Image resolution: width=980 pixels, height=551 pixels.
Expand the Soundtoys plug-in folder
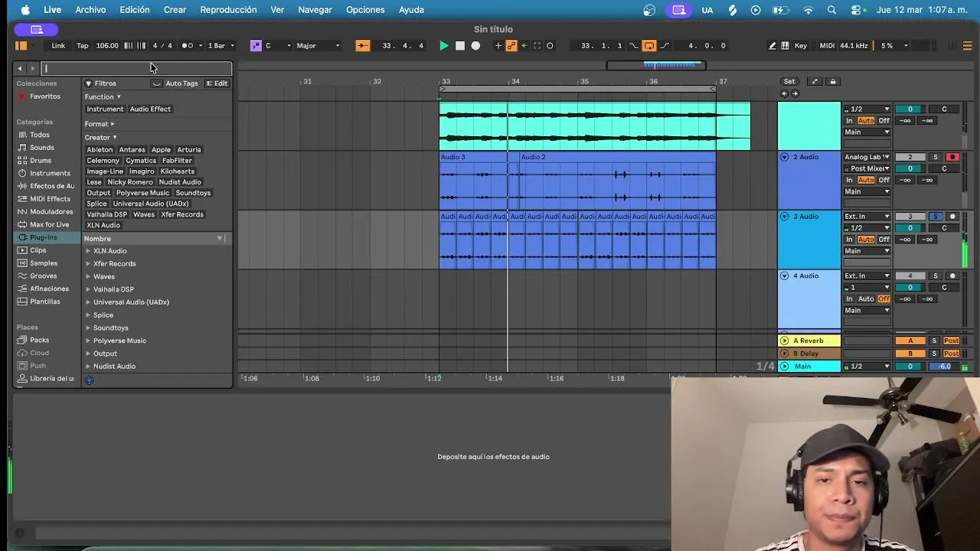click(x=88, y=328)
